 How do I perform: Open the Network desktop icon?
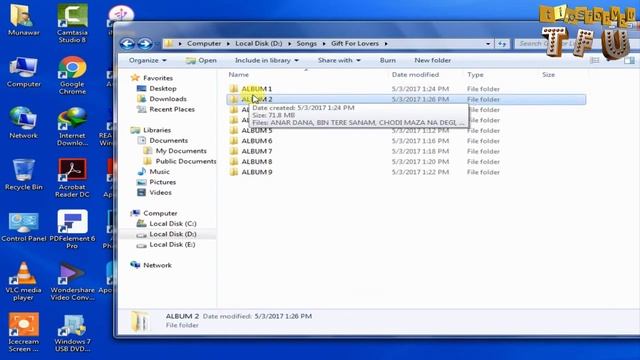[23, 123]
